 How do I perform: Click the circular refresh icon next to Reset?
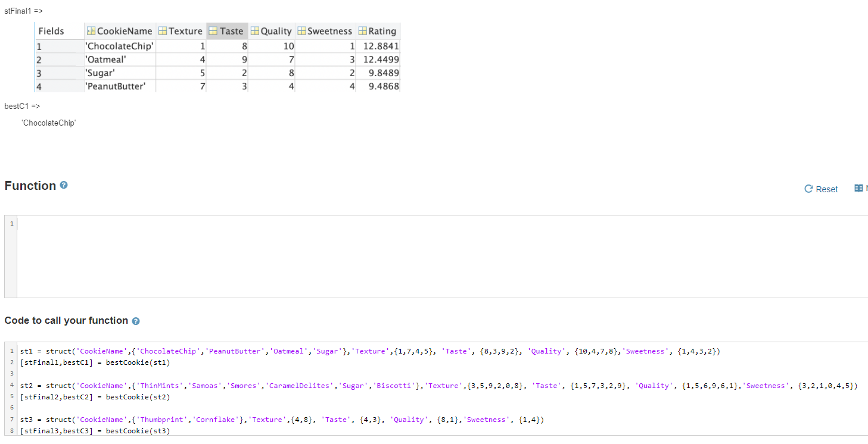tap(808, 189)
